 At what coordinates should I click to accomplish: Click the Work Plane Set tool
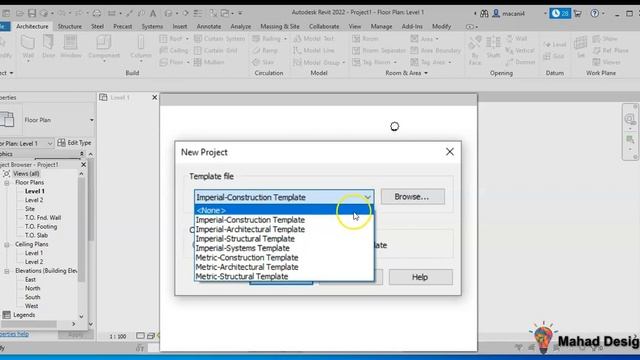tap(580, 47)
